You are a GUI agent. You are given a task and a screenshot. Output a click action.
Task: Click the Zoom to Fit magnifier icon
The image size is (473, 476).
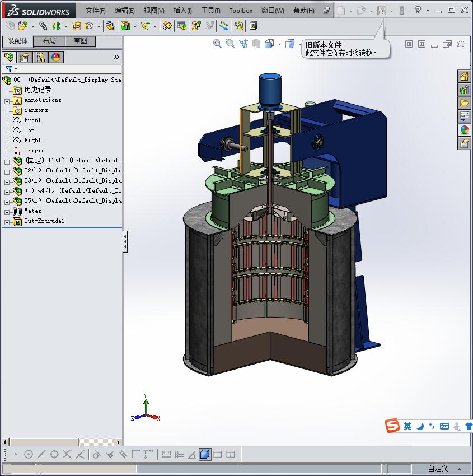click(218, 44)
